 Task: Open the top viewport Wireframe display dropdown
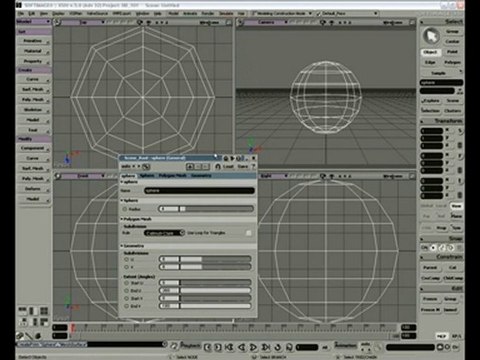click(x=210, y=22)
